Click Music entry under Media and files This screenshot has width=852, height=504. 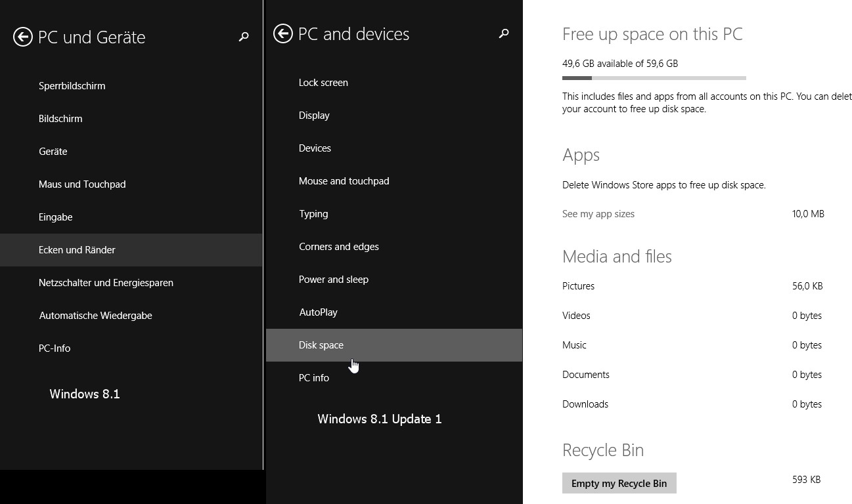pos(574,345)
